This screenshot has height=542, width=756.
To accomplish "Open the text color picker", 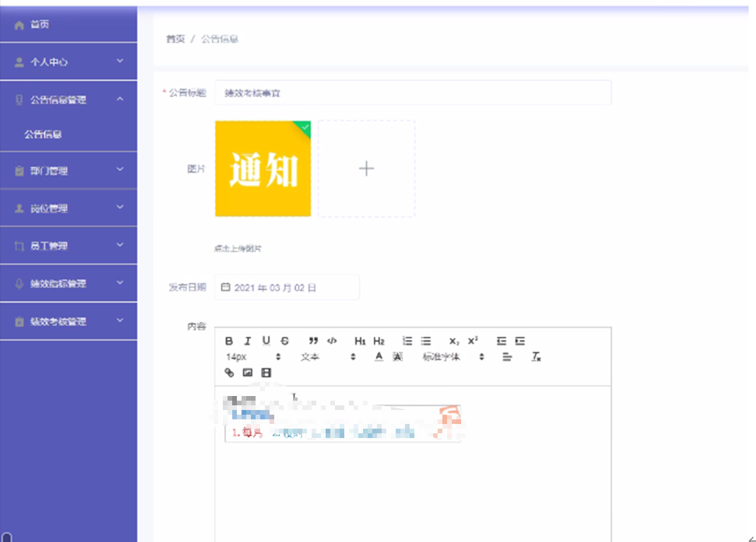I will pyautogui.click(x=378, y=357).
